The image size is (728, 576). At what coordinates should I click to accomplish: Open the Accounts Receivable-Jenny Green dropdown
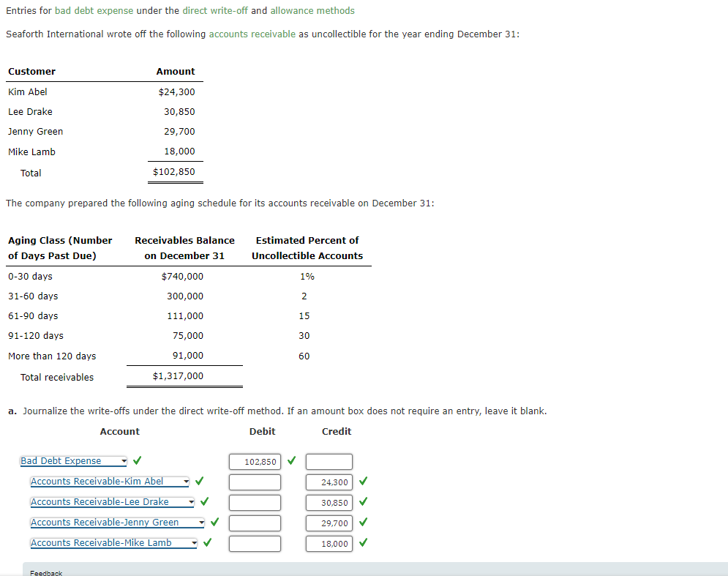pyautogui.click(x=200, y=523)
